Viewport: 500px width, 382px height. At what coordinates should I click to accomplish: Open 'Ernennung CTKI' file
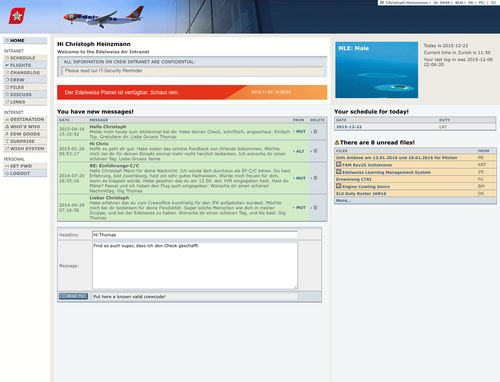(x=353, y=179)
